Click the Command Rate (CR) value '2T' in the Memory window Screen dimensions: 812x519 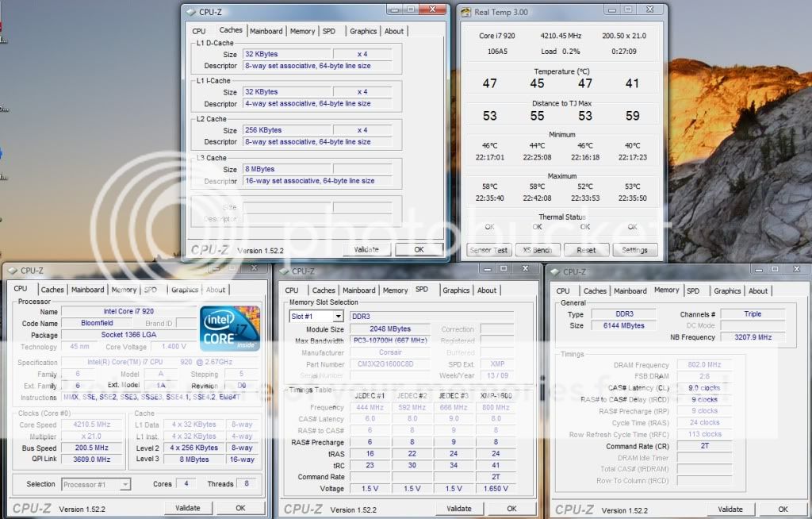704,446
